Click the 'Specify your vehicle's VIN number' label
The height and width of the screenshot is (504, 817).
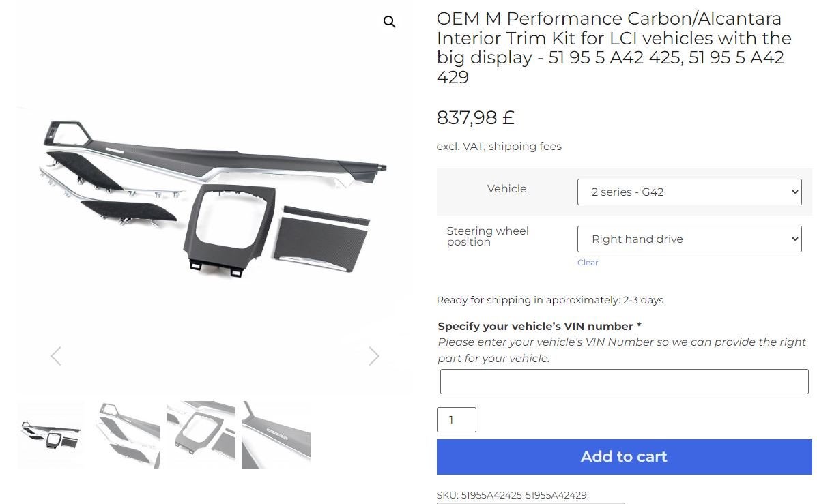coord(539,327)
